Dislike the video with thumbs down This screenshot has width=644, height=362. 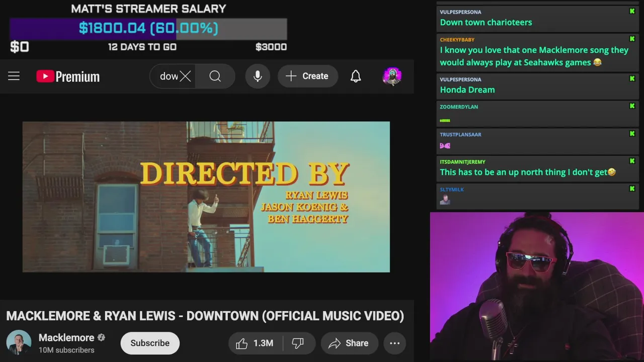298,343
